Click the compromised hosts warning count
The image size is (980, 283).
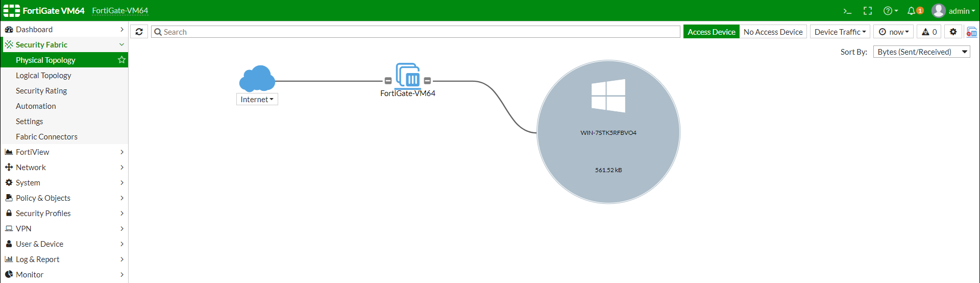click(x=929, y=32)
